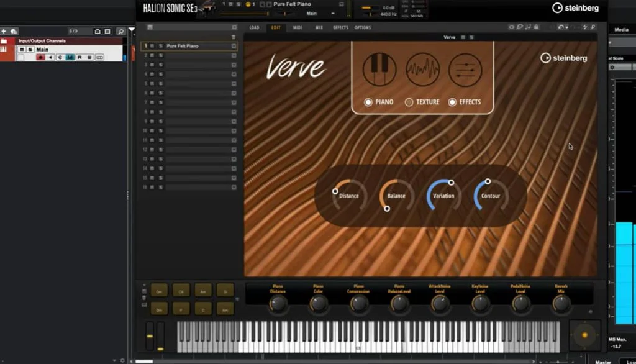
Task: Click the load program icon on slot 1
Action: [234, 46]
